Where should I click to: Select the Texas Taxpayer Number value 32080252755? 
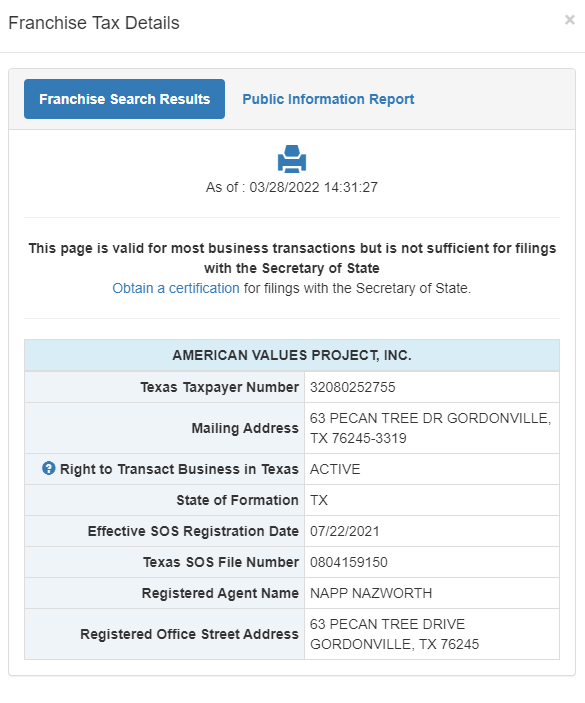point(353,387)
